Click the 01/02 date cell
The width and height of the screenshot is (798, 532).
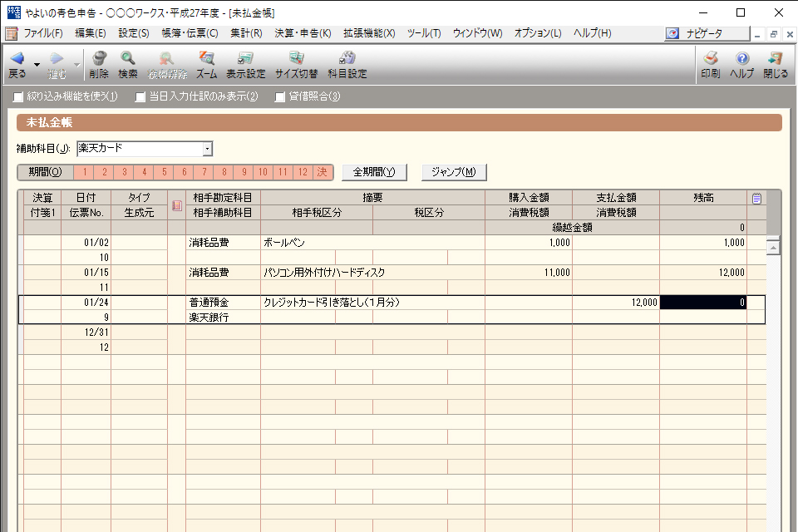[x=86, y=243]
